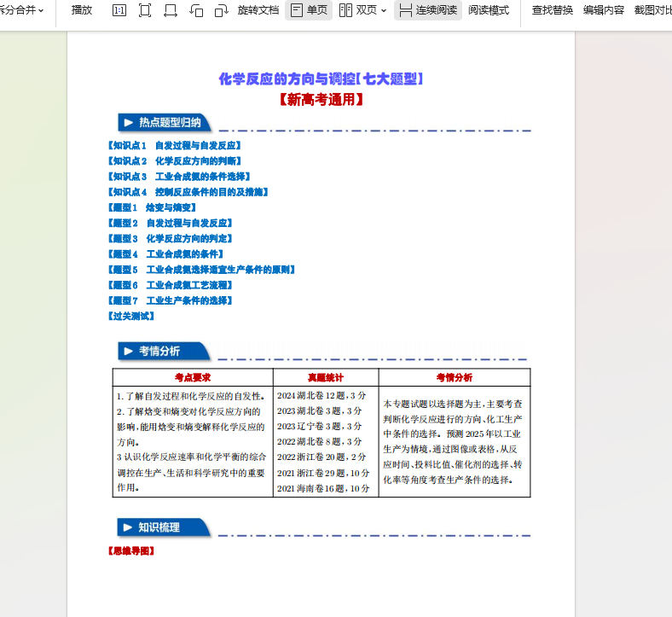Screen dimensions: 672x617
Task: Switch to double page (双页) view
Action: [x=358, y=10]
